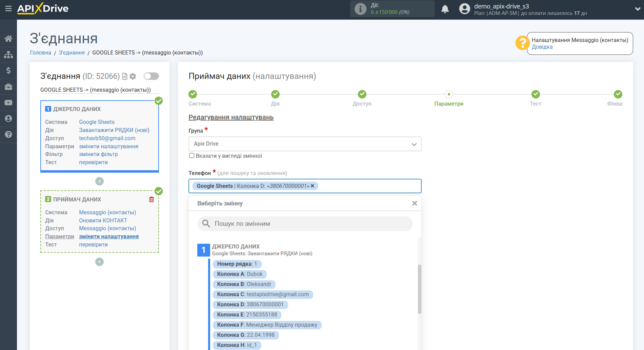This screenshot has width=644, height=350.
Task: Open the billing dollar icon in the sidebar
Action: point(8,70)
